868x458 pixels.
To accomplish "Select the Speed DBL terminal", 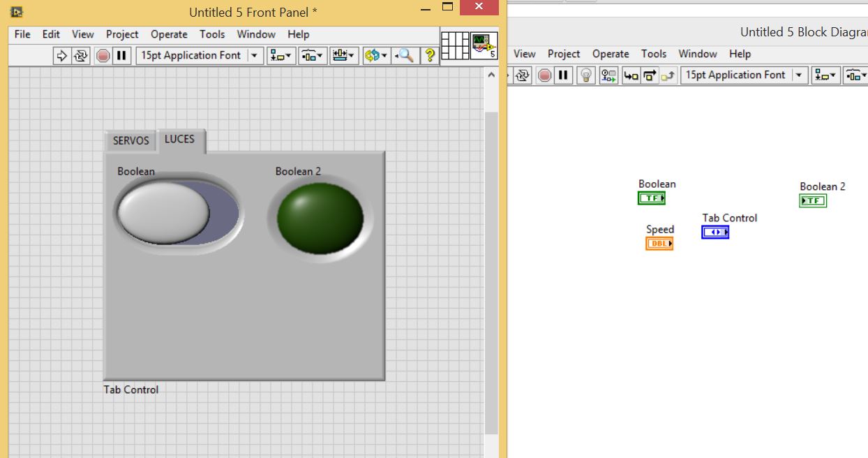I will (x=659, y=244).
